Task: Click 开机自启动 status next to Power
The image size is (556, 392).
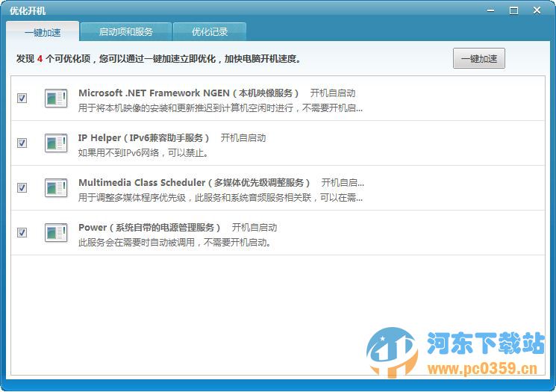Action: coord(254,228)
